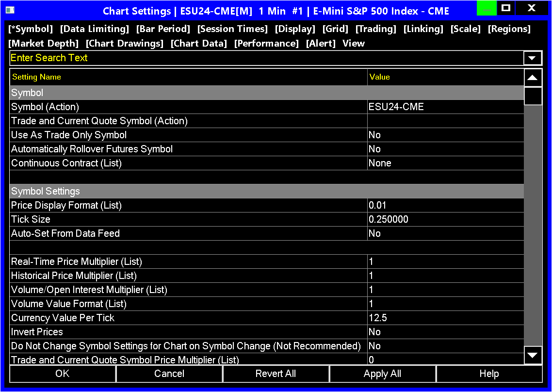Maximize the Chart Settings window

coord(506,8)
